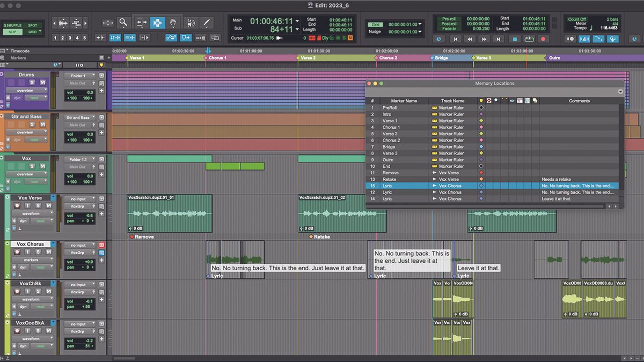Click zoom preset button 3
Screen dimensions: 644x362
(x=71, y=38)
